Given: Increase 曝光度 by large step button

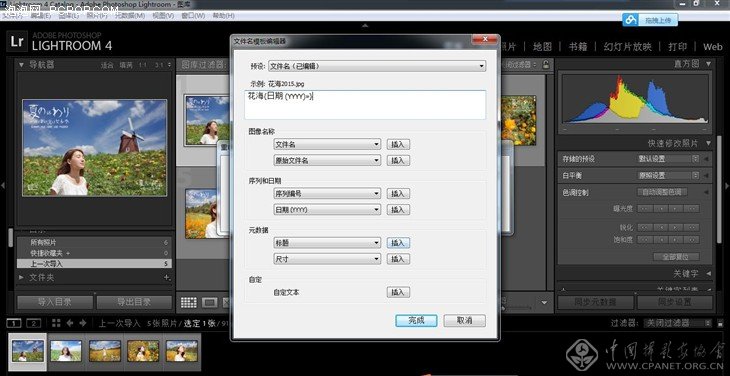Looking at the screenshot, I should pos(692,208).
